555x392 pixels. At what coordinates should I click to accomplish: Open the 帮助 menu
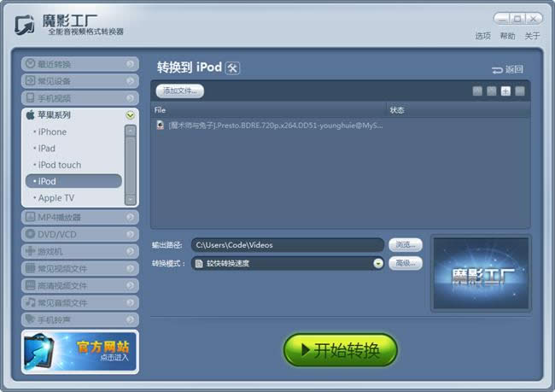coord(507,36)
